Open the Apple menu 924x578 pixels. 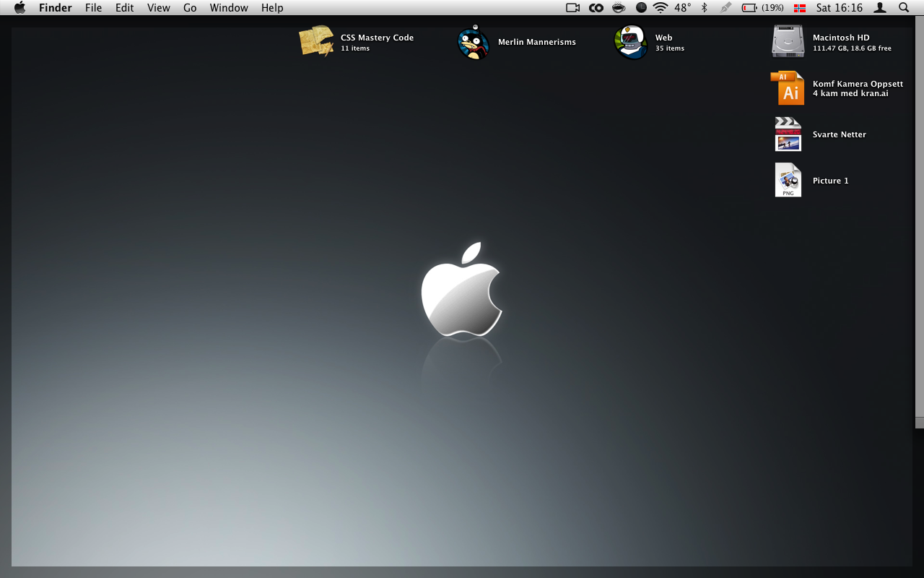tap(19, 8)
